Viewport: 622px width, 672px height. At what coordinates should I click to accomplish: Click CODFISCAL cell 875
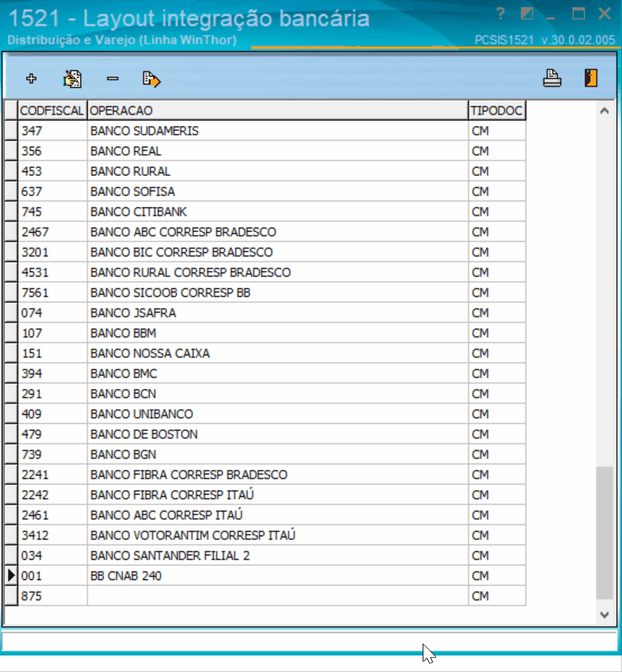[x=52, y=596]
